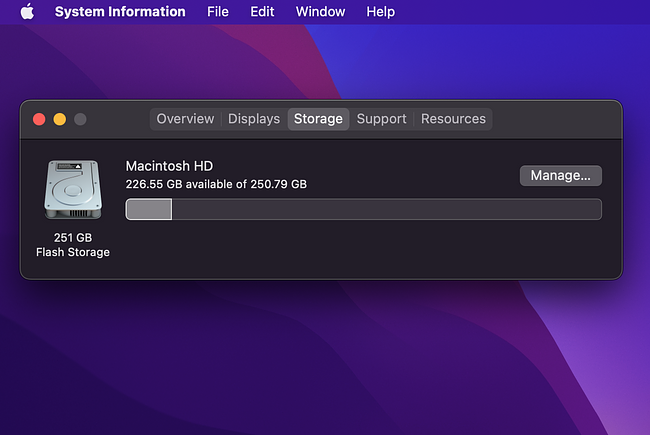The image size is (650, 435).
Task: Click the Macintosh HD drive icon
Action: tap(72, 190)
